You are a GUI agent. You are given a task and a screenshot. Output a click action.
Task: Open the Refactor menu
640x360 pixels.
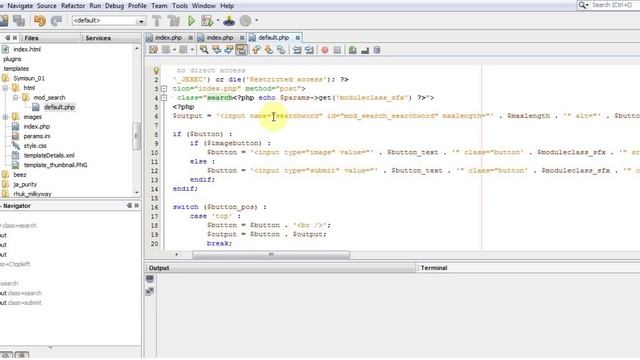73,6
